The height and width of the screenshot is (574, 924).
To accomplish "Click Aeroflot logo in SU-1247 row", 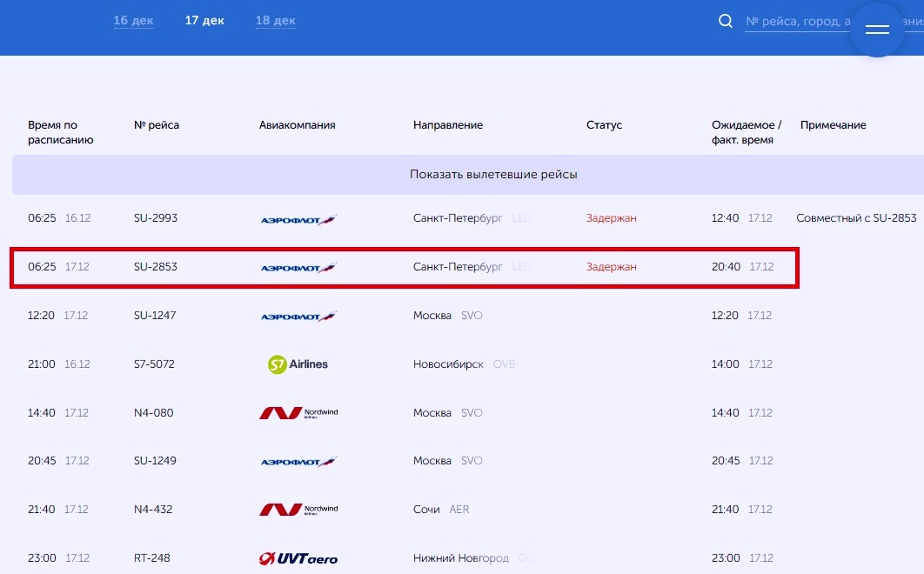I will [x=298, y=317].
